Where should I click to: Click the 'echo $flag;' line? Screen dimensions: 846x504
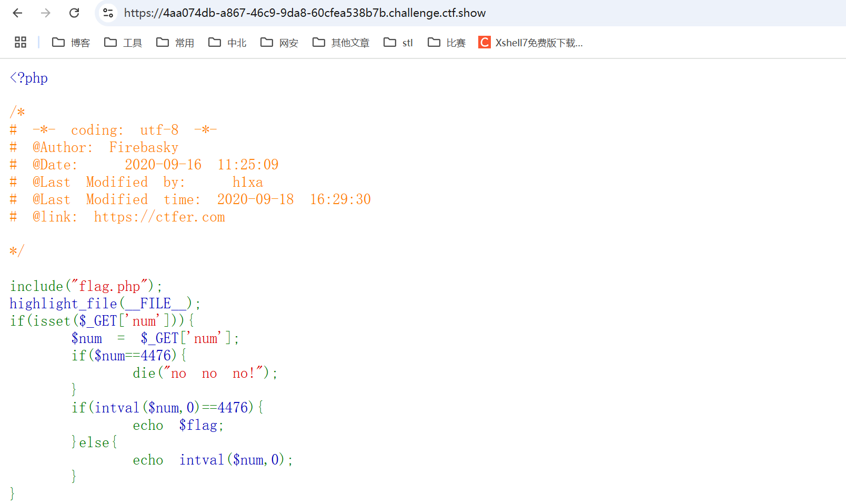click(x=178, y=425)
